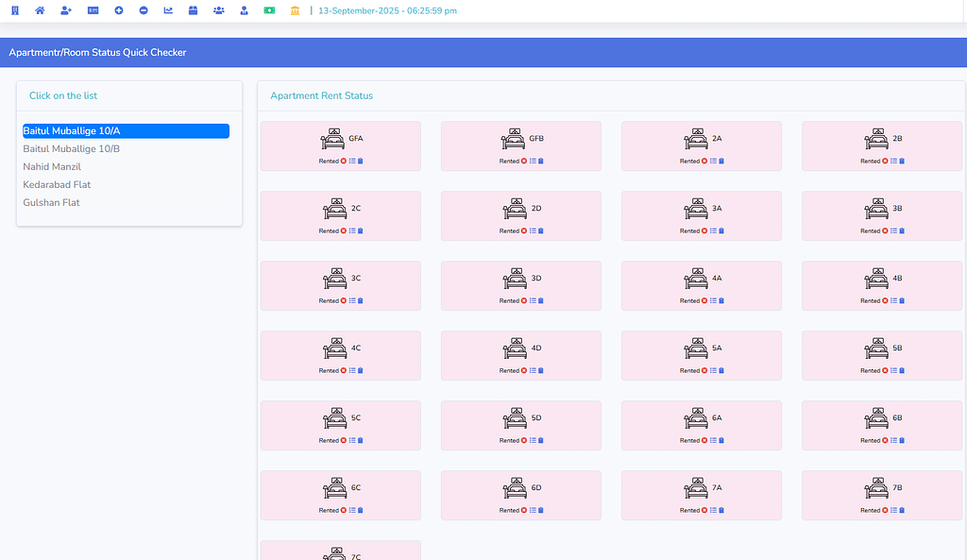Click the clipboard icon on apartment 6B card
The width and height of the screenshot is (967, 560).
[x=902, y=440]
